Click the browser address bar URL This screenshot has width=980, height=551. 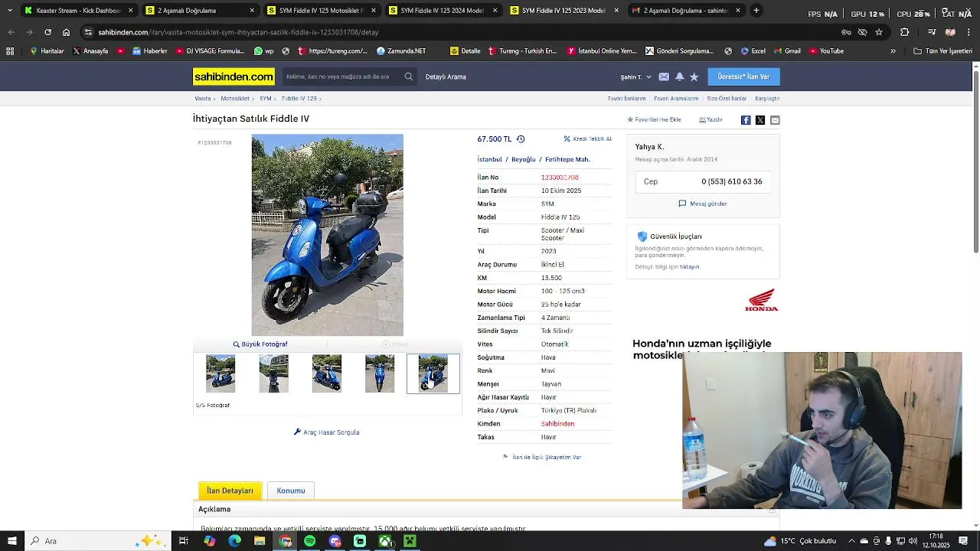pyautogui.click(x=238, y=32)
